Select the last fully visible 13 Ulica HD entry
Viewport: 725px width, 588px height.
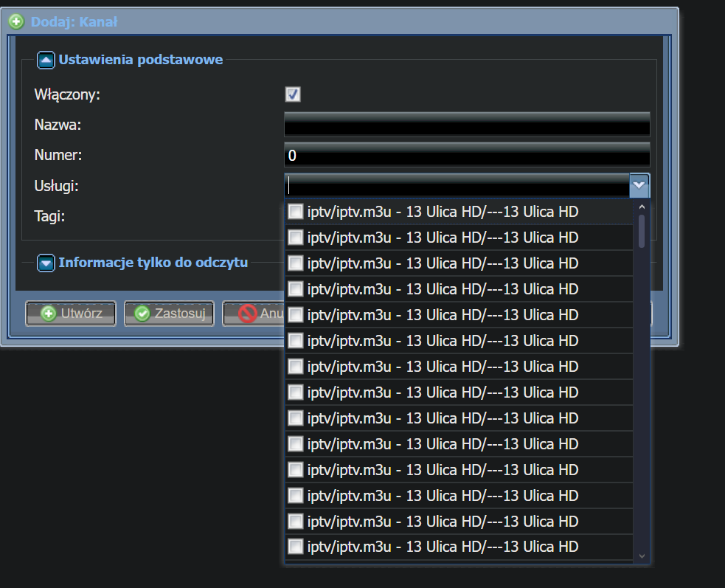[443, 547]
